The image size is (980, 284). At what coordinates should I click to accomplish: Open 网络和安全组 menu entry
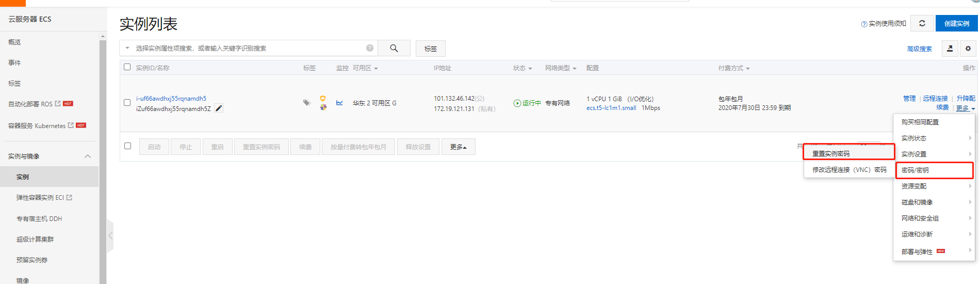tap(934, 218)
